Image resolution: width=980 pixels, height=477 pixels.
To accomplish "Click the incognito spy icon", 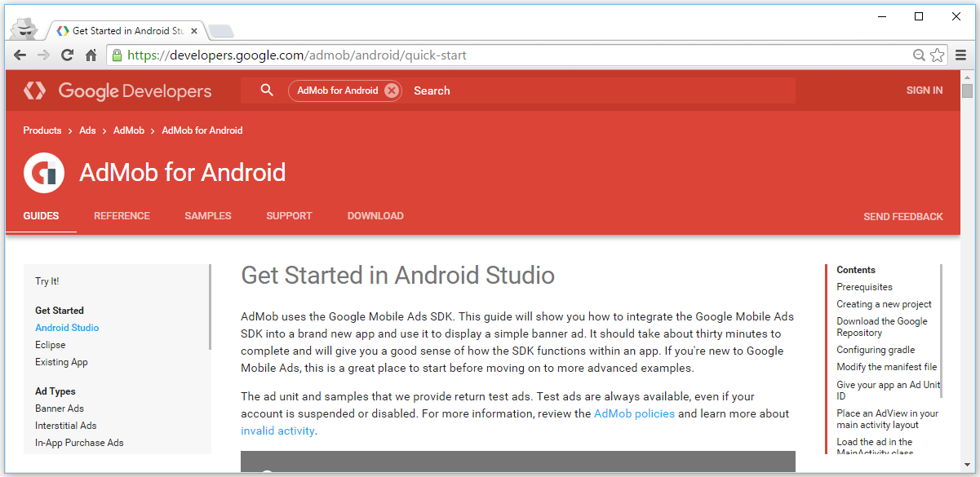I will 24,28.
